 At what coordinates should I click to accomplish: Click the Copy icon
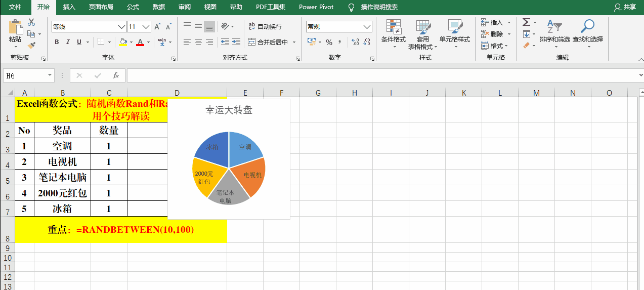31,34
